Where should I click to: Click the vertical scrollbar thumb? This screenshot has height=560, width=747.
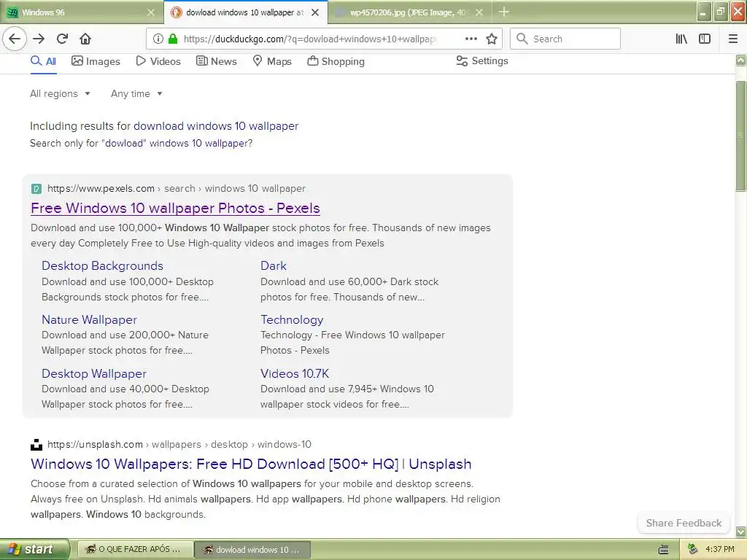point(741,136)
